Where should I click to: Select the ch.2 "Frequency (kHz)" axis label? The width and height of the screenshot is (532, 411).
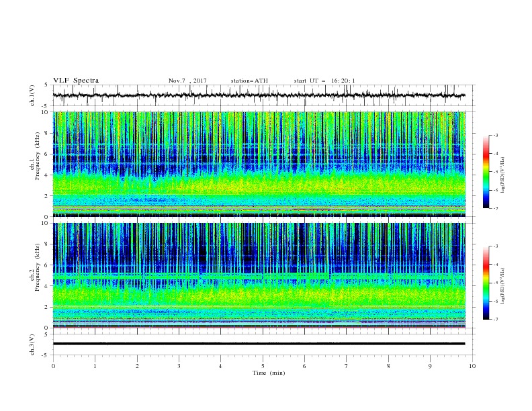38,267
